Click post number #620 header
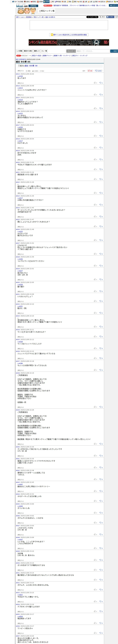The width and height of the screenshot is (118, 644). 18,162
